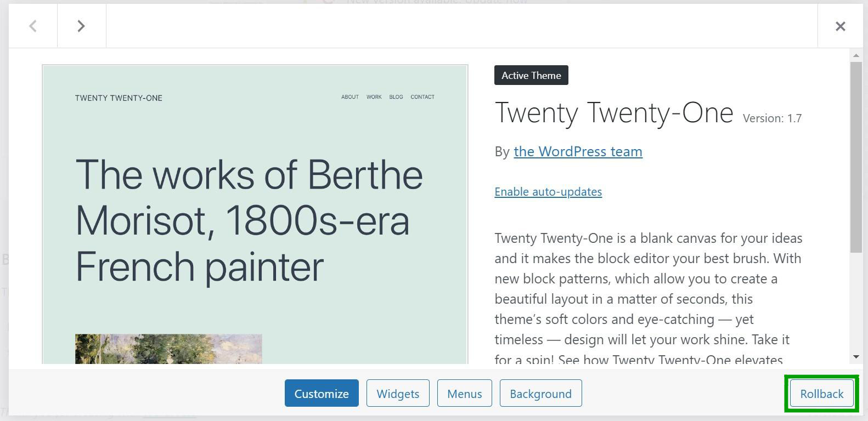
Task: Open the WordPress team link
Action: [578, 151]
